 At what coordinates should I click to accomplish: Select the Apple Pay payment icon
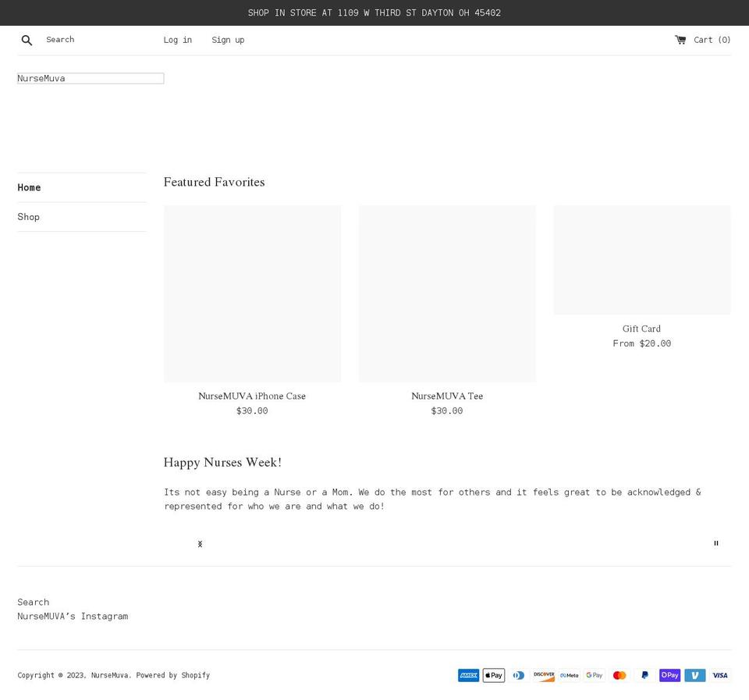[x=493, y=675]
